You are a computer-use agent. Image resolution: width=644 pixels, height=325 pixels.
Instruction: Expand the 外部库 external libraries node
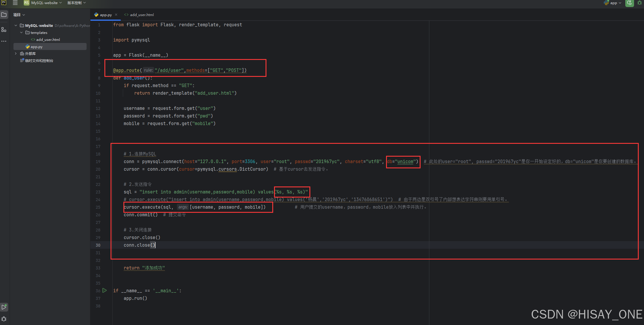16,53
